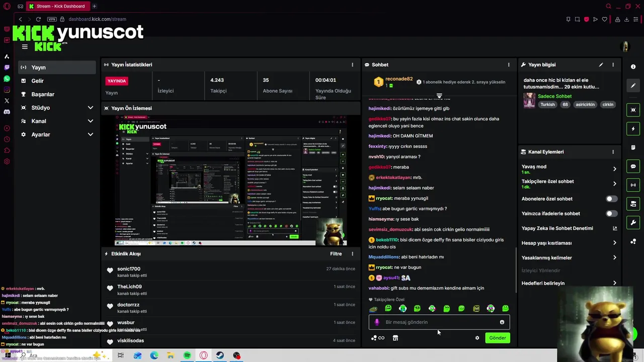Open File Explorer from the taskbar

171,355
